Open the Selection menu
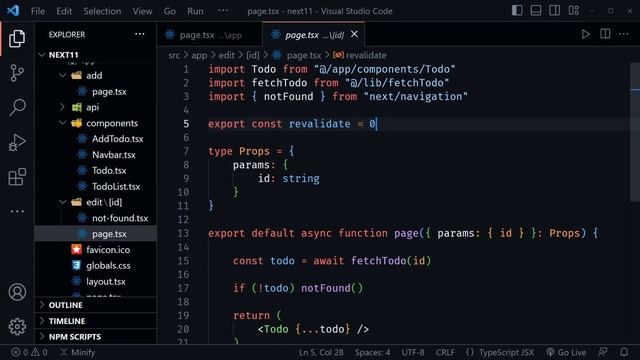Image resolution: width=640 pixels, height=360 pixels. coord(102,11)
